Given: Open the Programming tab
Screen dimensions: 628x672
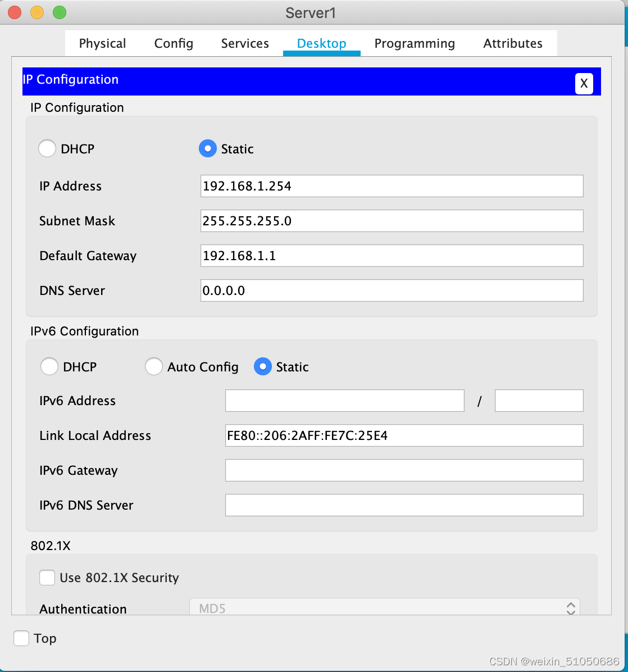Looking at the screenshot, I should pos(415,43).
